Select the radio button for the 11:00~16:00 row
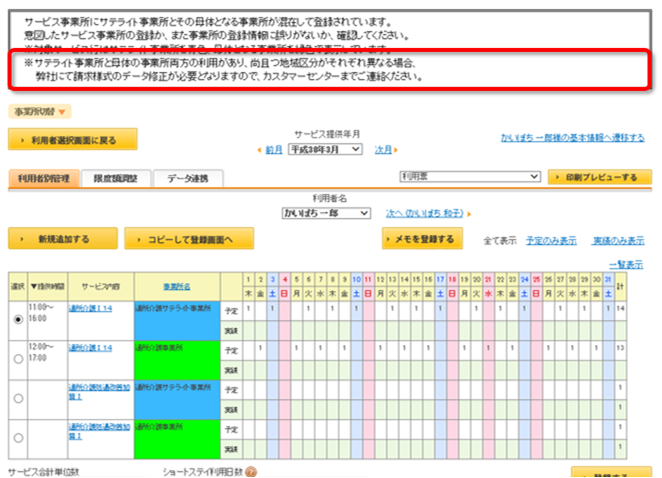This screenshot has width=662, height=478. [x=18, y=320]
